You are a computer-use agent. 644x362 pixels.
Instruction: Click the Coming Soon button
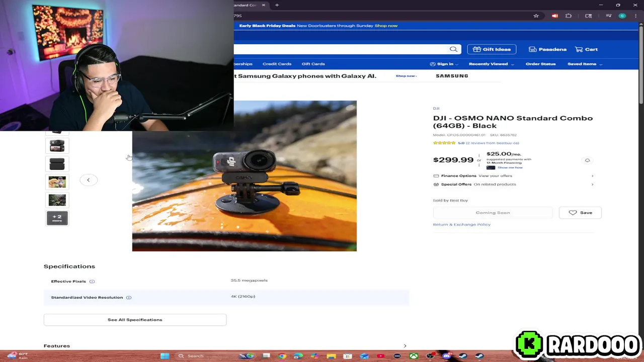pos(493,213)
